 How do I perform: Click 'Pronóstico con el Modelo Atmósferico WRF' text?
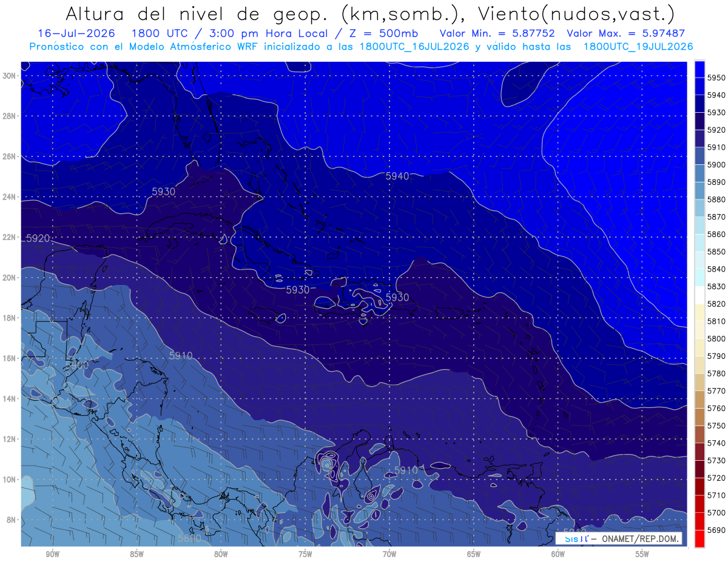pyautogui.click(x=144, y=47)
